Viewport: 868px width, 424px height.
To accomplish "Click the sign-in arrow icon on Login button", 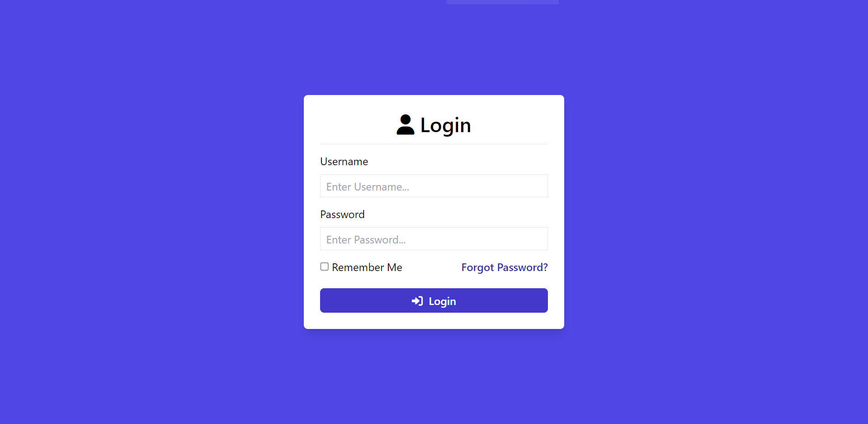I will [417, 301].
